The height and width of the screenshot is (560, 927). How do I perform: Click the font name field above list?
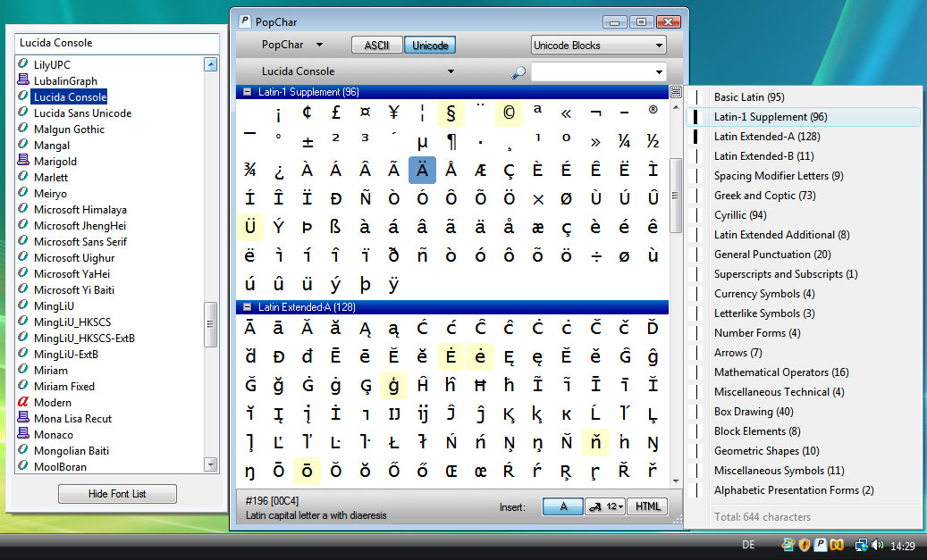click(x=116, y=43)
